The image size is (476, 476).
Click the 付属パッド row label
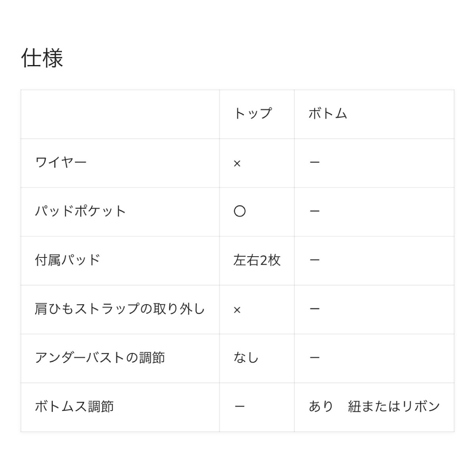tap(67, 260)
